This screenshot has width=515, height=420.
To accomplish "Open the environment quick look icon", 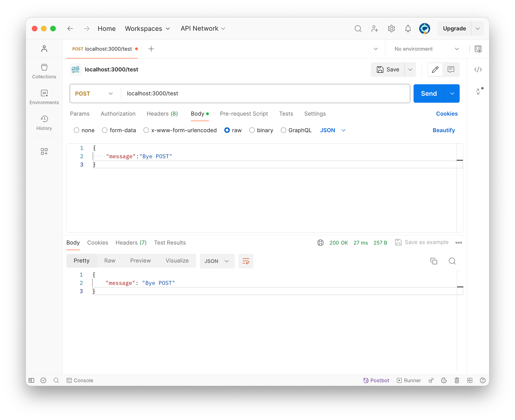I will click(x=478, y=49).
